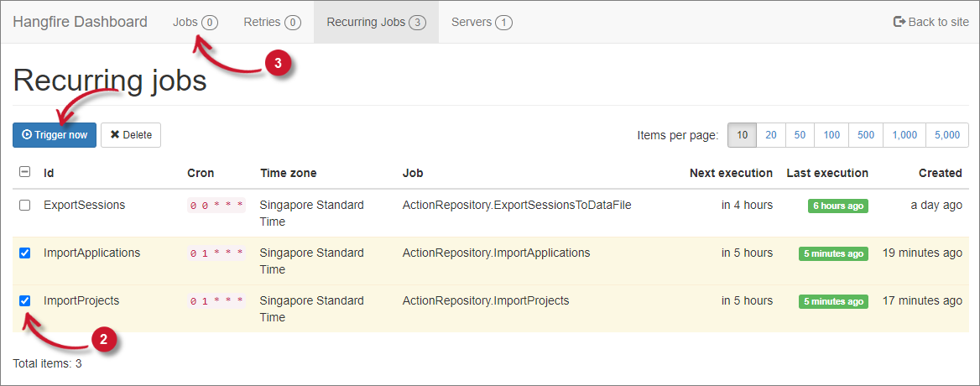This screenshot has width=980, height=386.
Task: Click the ImportApplications job id
Action: [x=92, y=253]
